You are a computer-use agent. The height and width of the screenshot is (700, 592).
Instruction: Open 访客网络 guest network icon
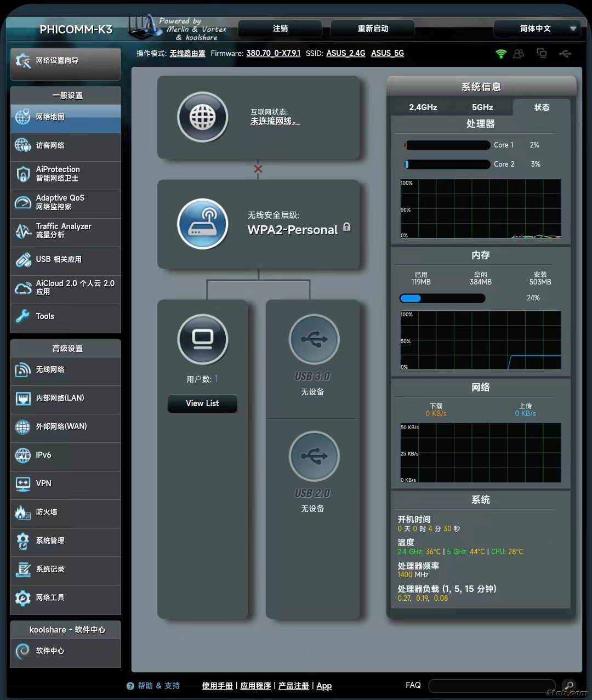tap(22, 145)
